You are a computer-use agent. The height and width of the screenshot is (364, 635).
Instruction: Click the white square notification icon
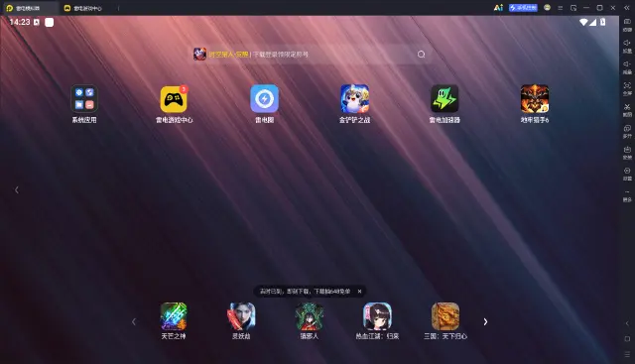click(49, 22)
